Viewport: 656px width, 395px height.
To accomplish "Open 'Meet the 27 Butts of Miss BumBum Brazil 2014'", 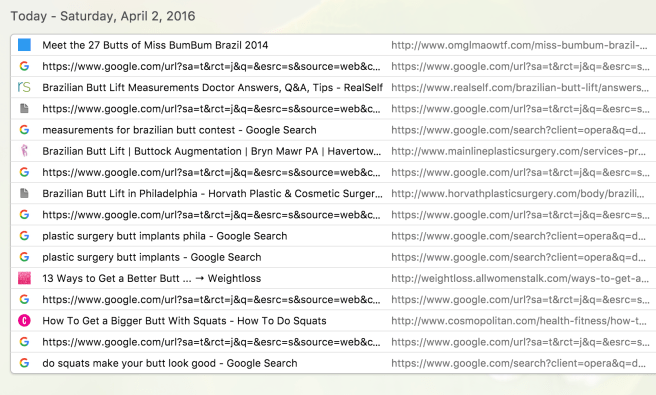I will 155,45.
